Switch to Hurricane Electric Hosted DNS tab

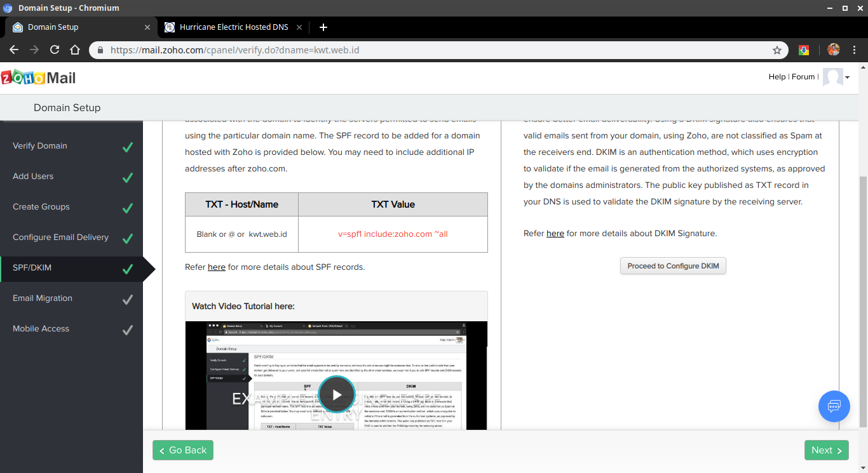[233, 27]
